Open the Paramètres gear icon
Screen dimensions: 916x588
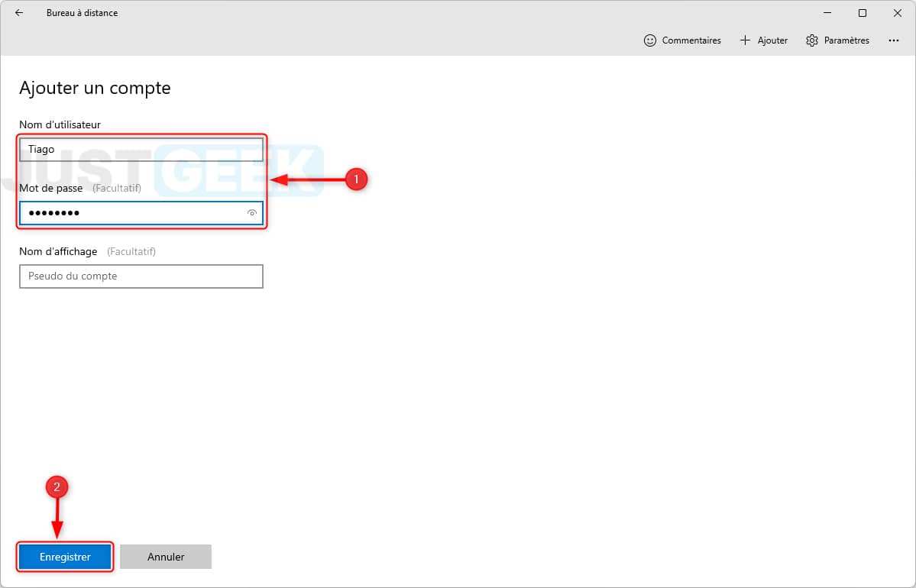coord(812,40)
